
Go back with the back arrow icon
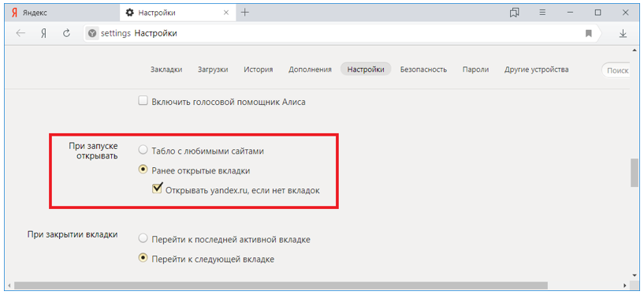20,33
